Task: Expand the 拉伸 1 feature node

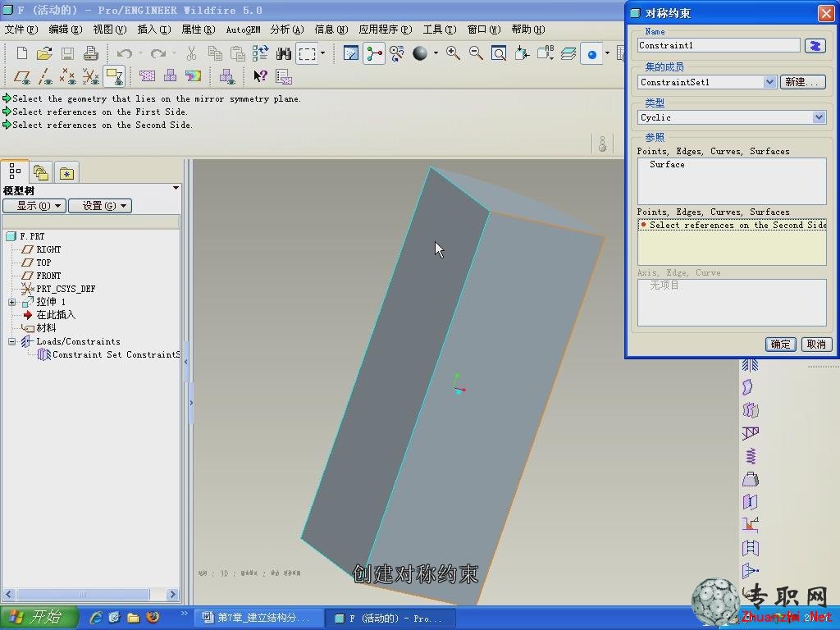Action: coord(11,302)
